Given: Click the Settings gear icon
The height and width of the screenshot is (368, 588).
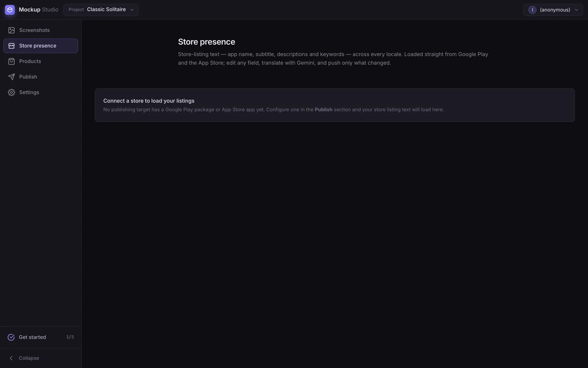Looking at the screenshot, I should 11,93.
